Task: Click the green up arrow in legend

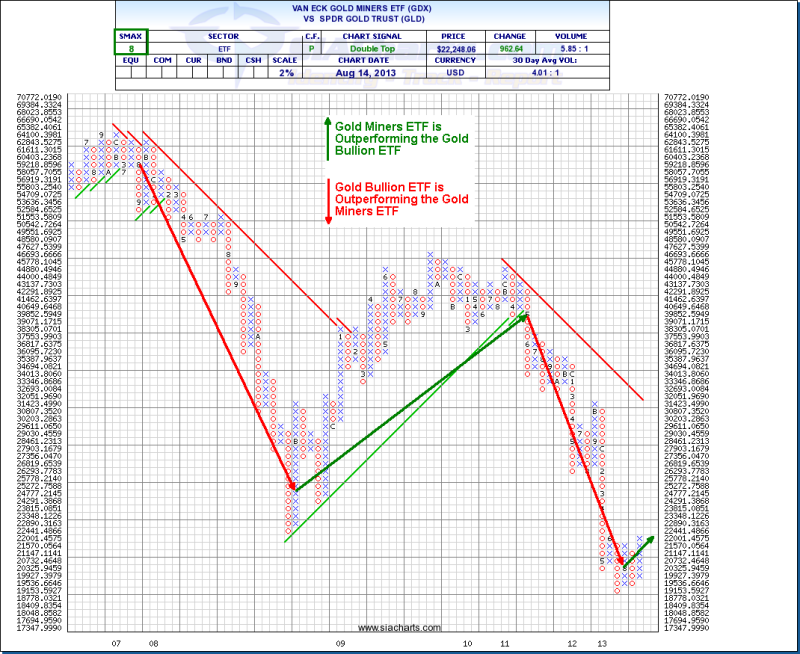Action: click(x=327, y=138)
